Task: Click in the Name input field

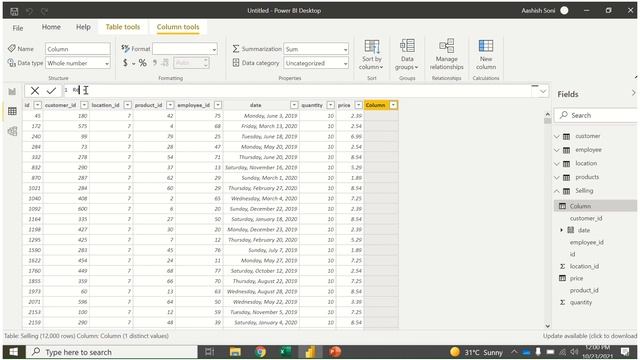Action: [78, 49]
